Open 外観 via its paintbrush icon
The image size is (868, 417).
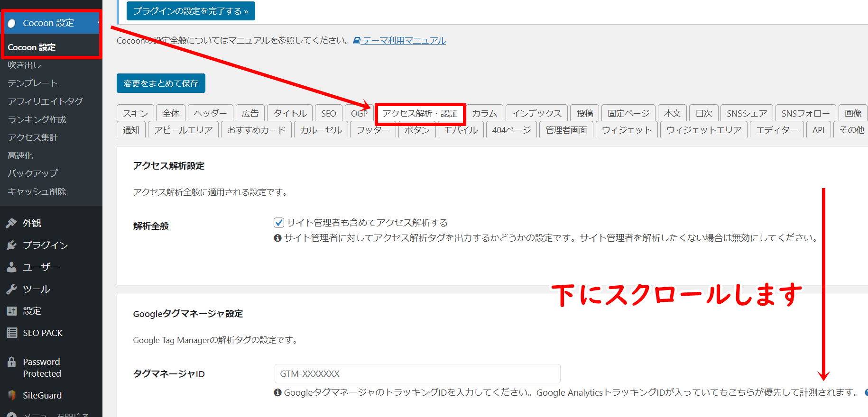coord(12,223)
